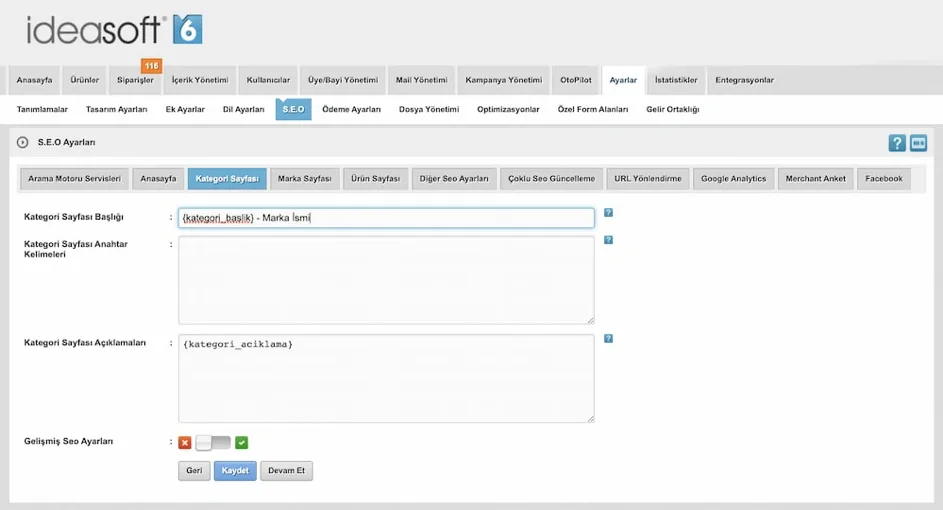
Task: Click the S.E.O Ayarları heading text
Action: click(x=66, y=143)
